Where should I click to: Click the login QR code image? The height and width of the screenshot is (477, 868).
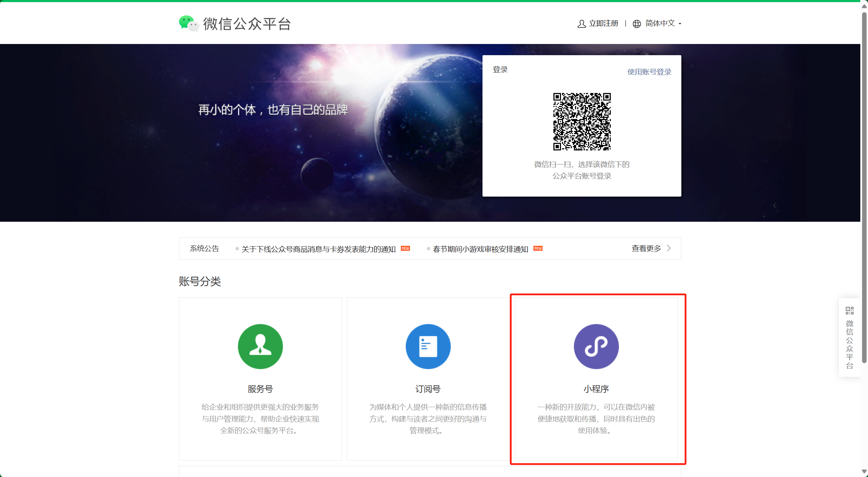(x=581, y=122)
